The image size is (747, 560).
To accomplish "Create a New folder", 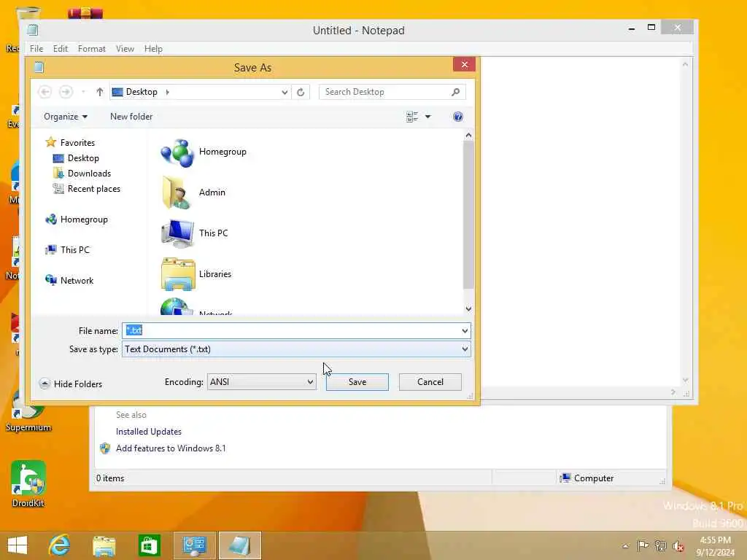I will (131, 117).
